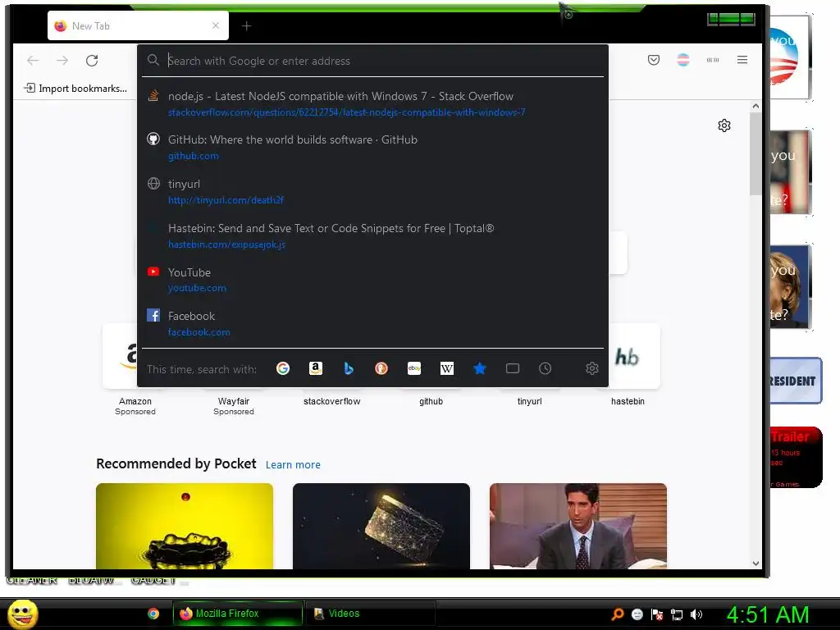Click the network tray icon
Viewport: 840px width, 630px height.
pyautogui.click(x=677, y=614)
